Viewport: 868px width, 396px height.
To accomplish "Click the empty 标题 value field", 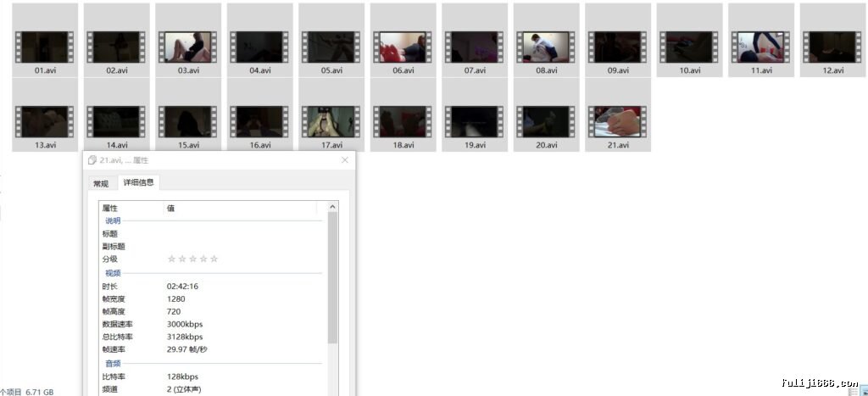I will [243, 234].
